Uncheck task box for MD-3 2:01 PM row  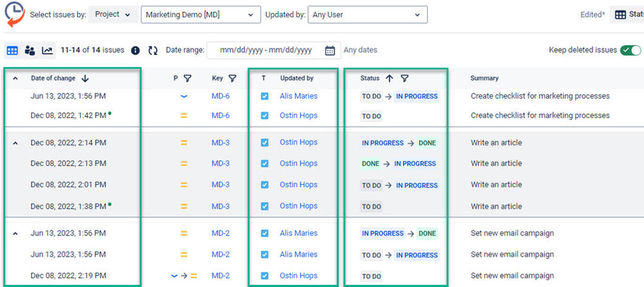(264, 184)
